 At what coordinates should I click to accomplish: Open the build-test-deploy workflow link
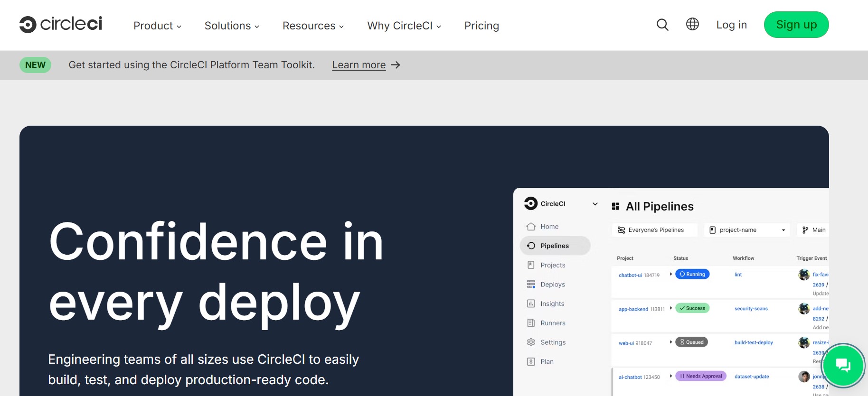(x=754, y=342)
